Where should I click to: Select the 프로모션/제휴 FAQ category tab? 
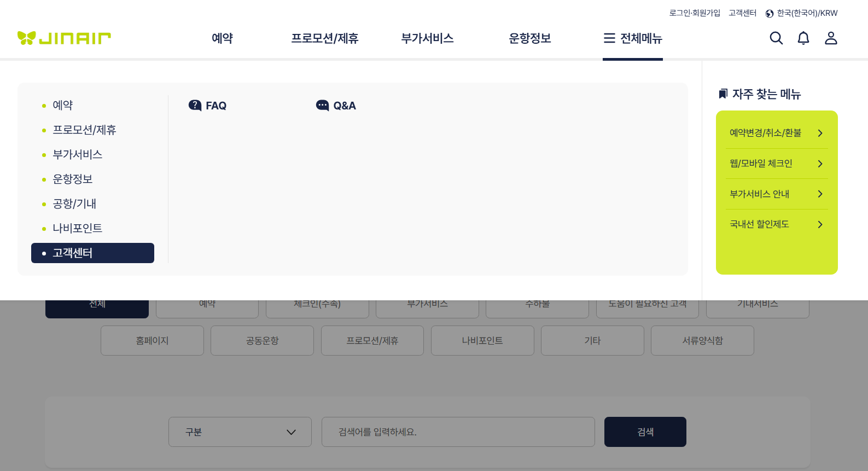372,340
